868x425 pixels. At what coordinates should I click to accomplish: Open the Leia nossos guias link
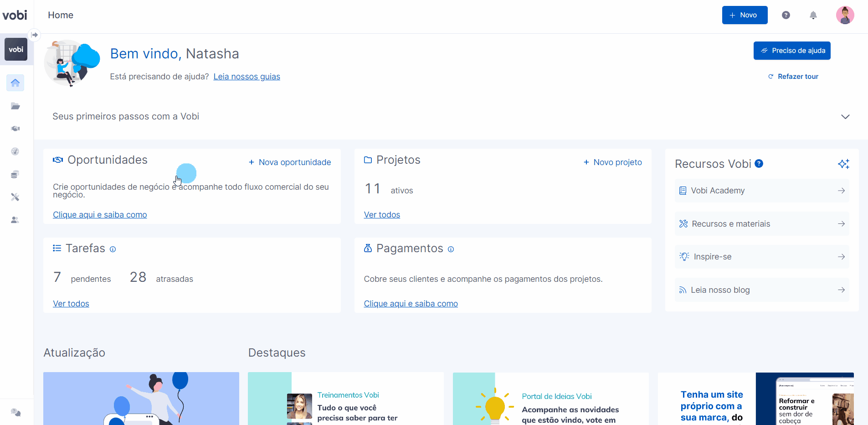click(247, 77)
